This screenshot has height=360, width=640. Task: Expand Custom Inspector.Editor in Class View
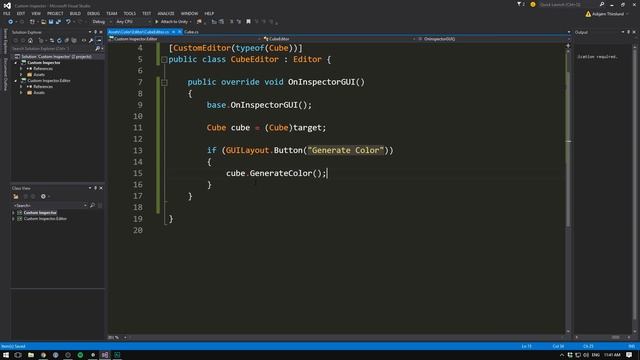click(13, 219)
